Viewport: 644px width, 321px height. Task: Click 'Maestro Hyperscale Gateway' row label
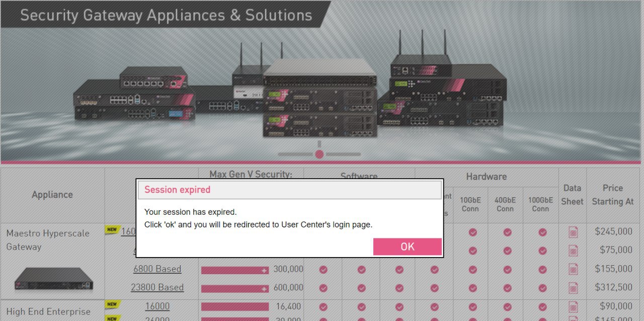tap(48, 240)
